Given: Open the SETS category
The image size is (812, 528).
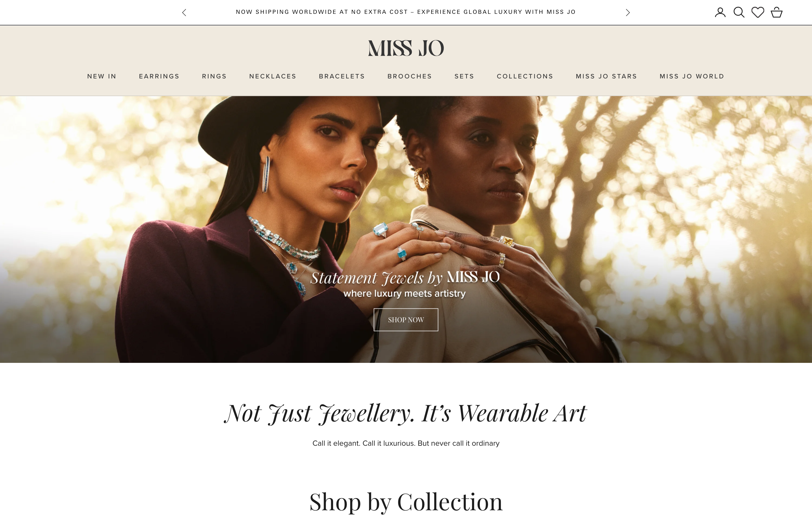Looking at the screenshot, I should tap(464, 76).
